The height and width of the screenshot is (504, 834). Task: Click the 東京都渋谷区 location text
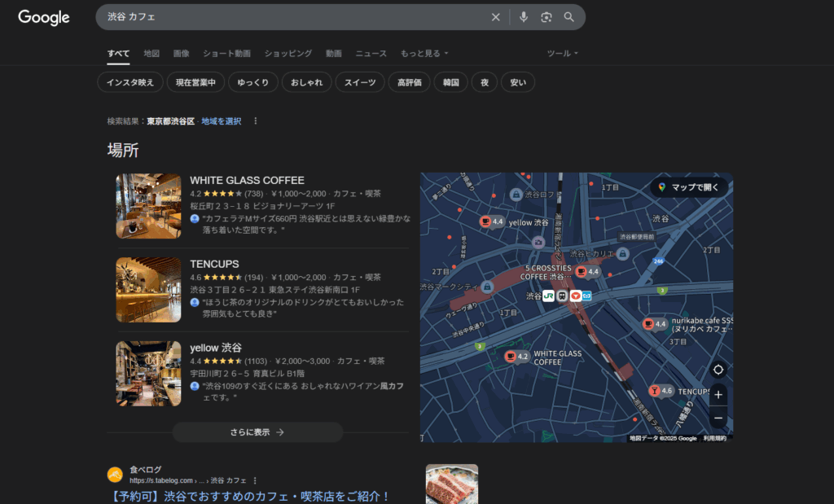pyautogui.click(x=171, y=121)
